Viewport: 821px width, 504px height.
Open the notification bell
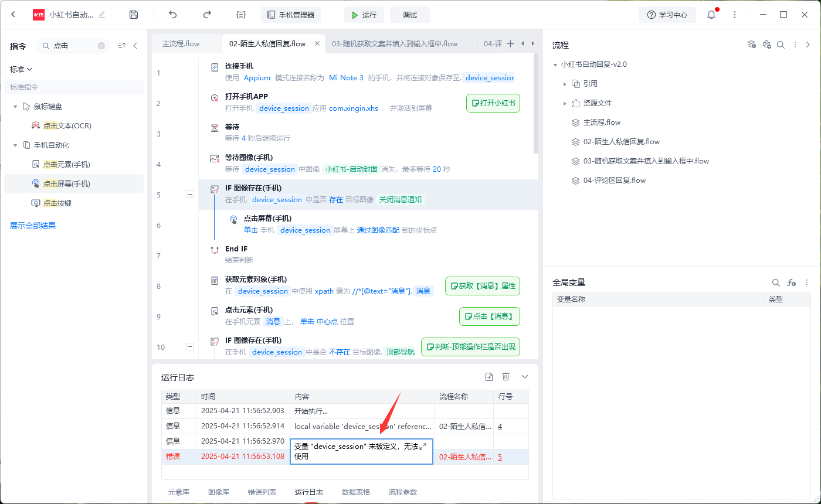(711, 15)
